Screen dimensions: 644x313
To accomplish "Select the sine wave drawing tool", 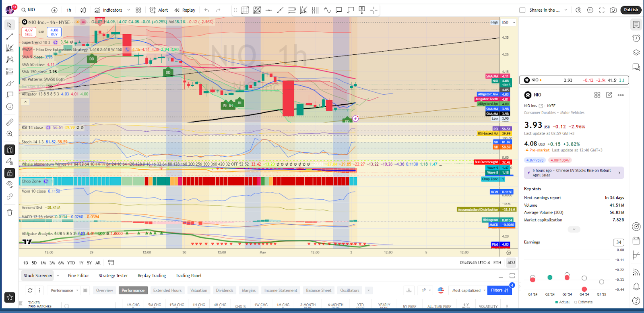I will (x=327, y=10).
